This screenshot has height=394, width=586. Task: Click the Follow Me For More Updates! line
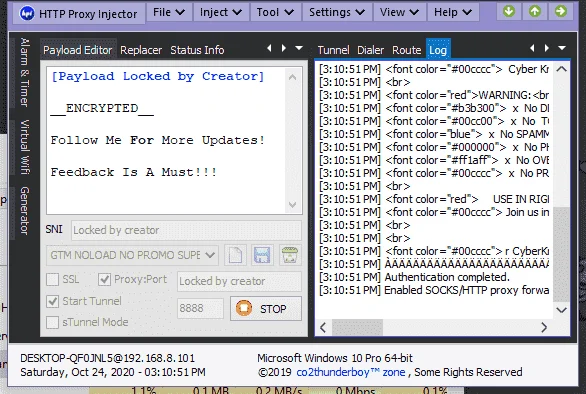tap(158, 140)
